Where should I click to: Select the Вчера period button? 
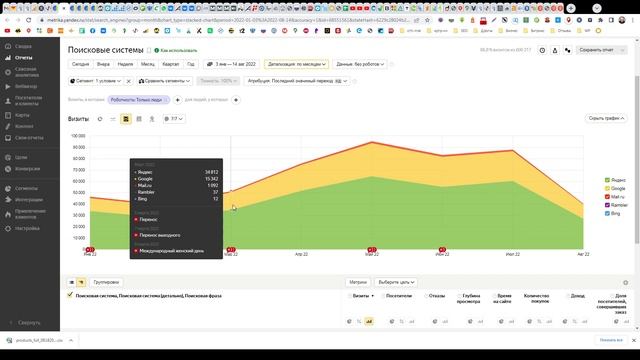(x=103, y=64)
